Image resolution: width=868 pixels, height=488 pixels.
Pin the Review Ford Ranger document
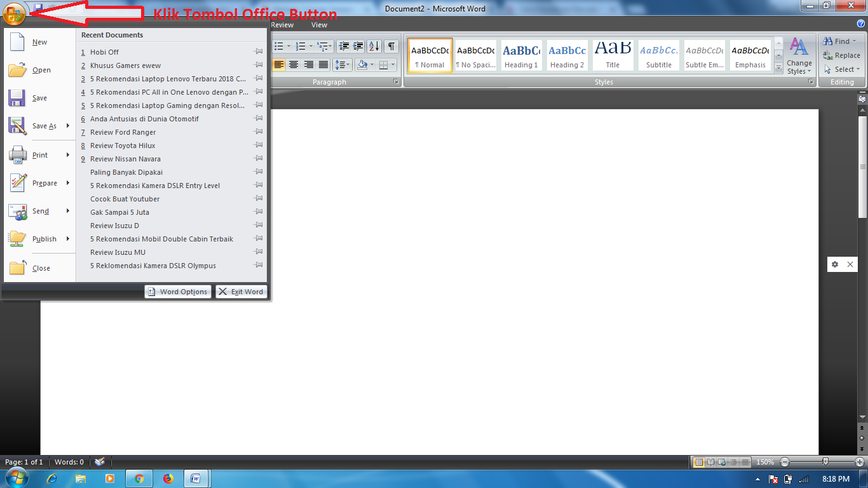pyautogui.click(x=259, y=132)
